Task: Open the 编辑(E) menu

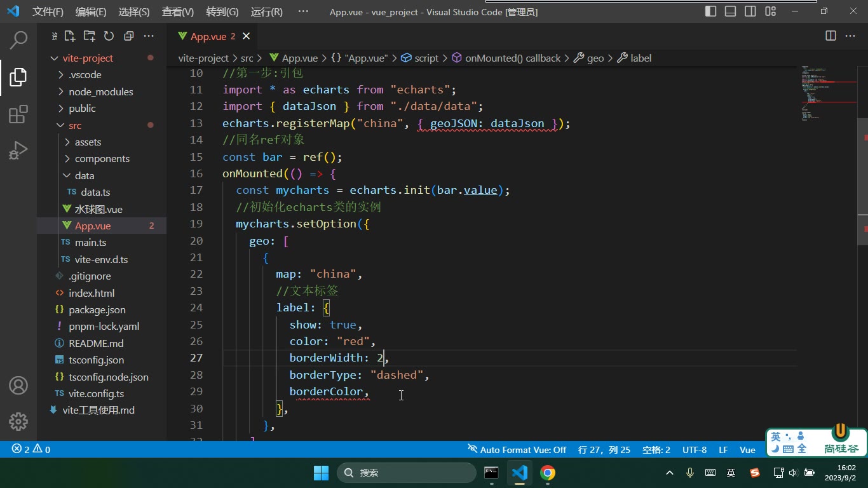Action: 91,11
